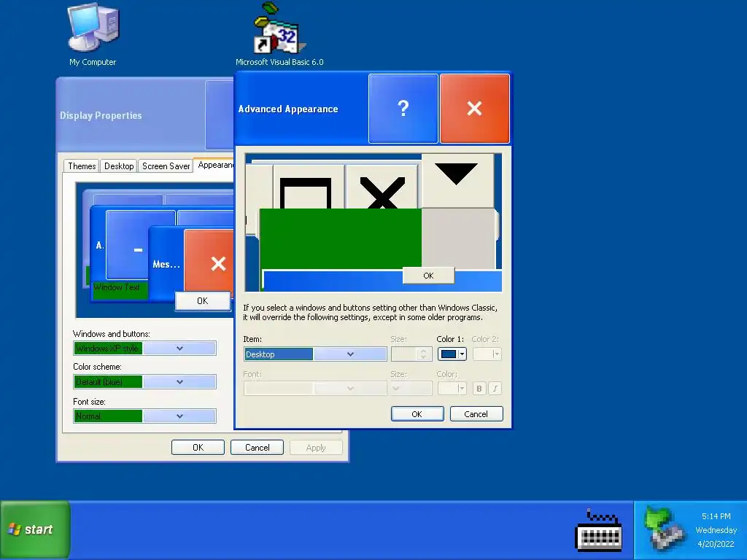Click the help question mark in Advanced Appearance
The width and height of the screenshot is (747, 560).
pyautogui.click(x=403, y=109)
